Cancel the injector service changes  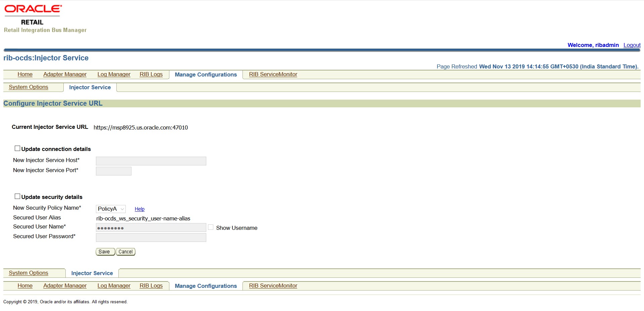[x=126, y=252]
